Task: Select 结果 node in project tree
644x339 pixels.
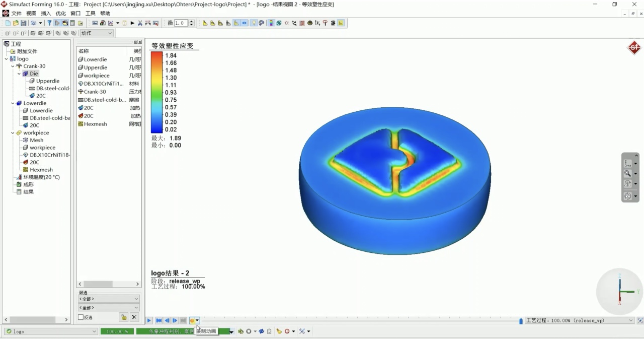Action: click(28, 192)
